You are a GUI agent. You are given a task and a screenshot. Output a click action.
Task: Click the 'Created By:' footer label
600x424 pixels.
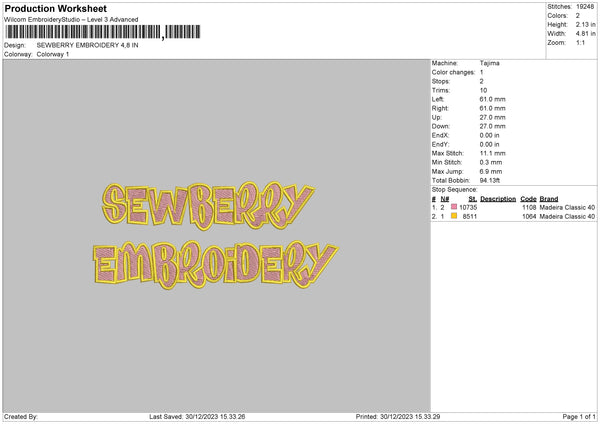21,417
